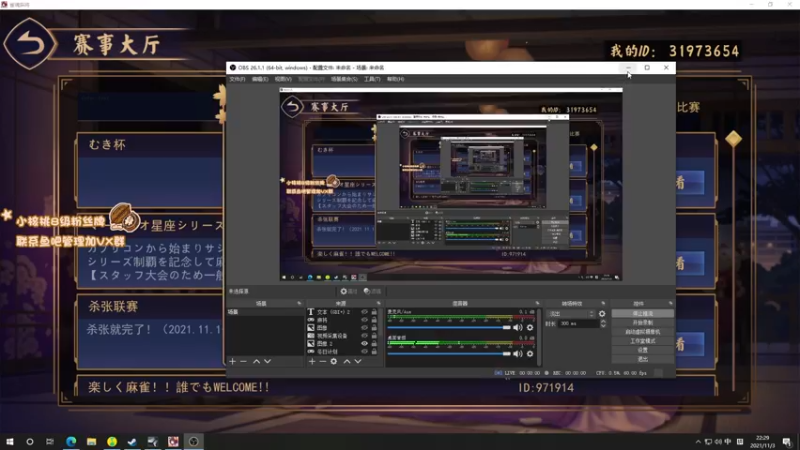Open the Windows Start menu

(x=10, y=441)
